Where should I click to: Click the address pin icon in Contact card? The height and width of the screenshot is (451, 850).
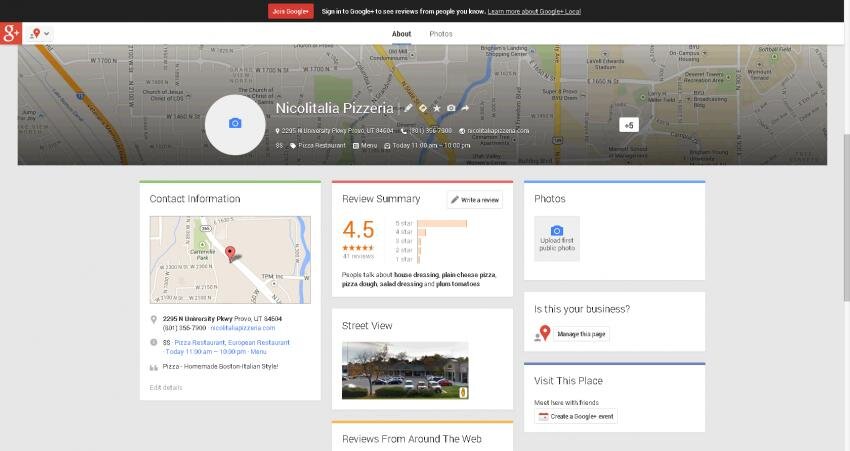tap(153, 319)
